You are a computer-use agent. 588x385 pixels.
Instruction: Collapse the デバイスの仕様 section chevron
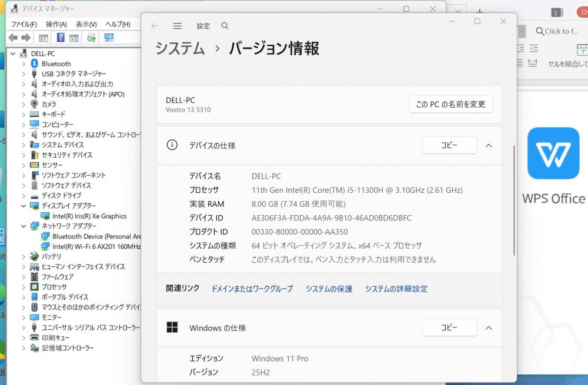(x=488, y=145)
